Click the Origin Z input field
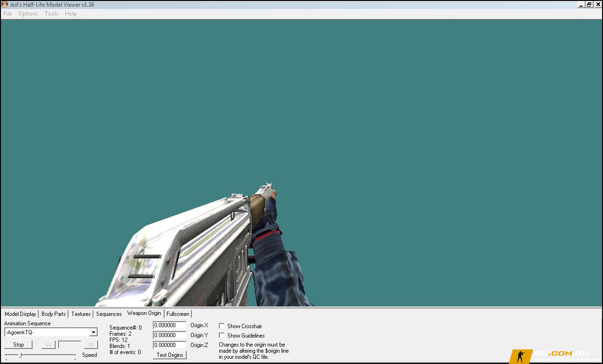This screenshot has height=364, width=603. 169,345
